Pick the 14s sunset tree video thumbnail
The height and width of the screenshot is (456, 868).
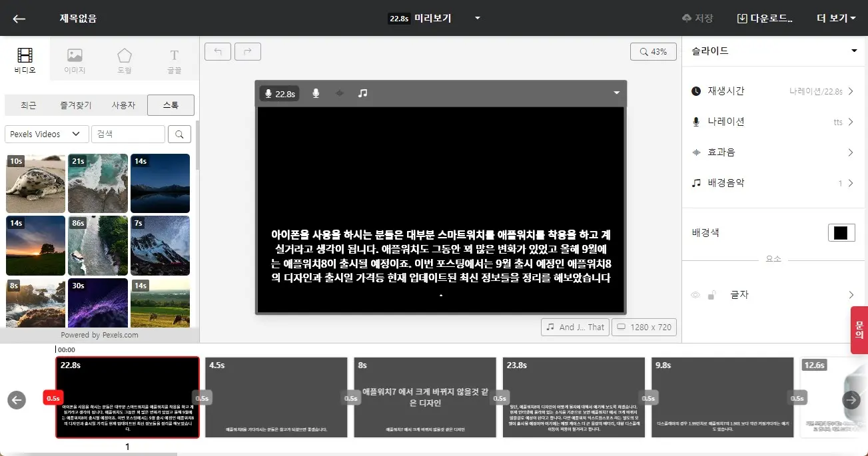[x=35, y=246]
